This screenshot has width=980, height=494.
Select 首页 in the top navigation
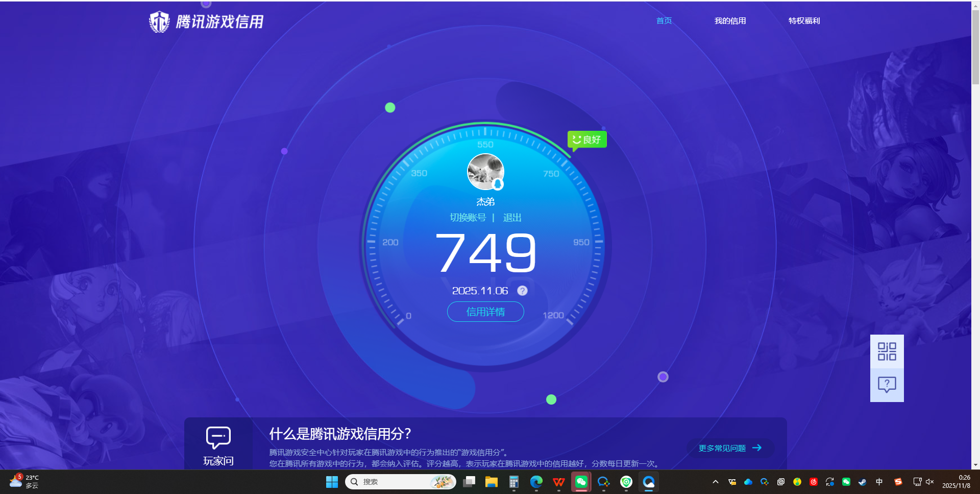coord(664,21)
